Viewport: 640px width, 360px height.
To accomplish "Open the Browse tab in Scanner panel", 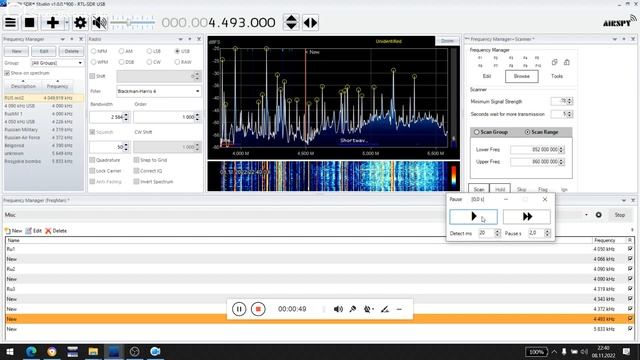I will point(522,76).
